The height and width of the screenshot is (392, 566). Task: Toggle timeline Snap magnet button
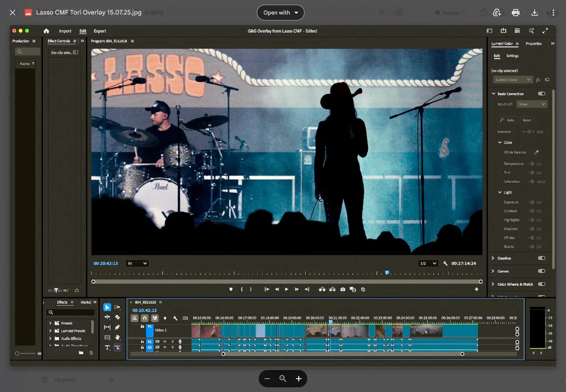pos(145,318)
